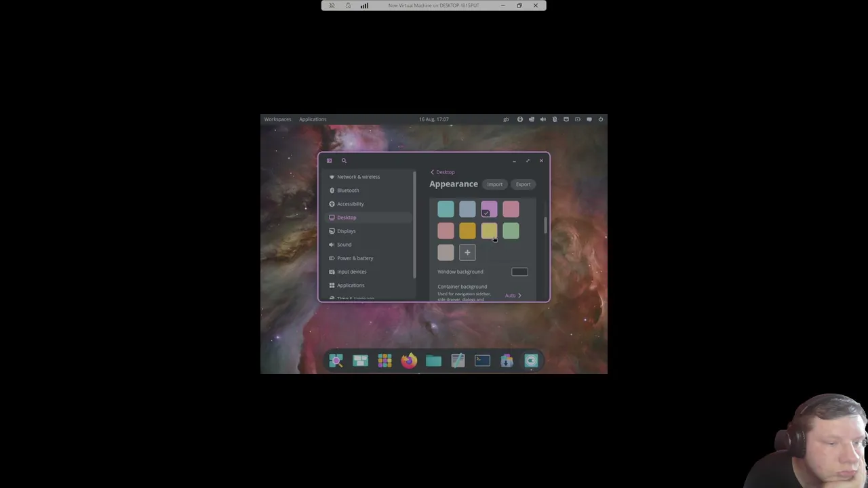Open the text editor from the dock
The height and width of the screenshot is (488, 868).
click(x=458, y=361)
